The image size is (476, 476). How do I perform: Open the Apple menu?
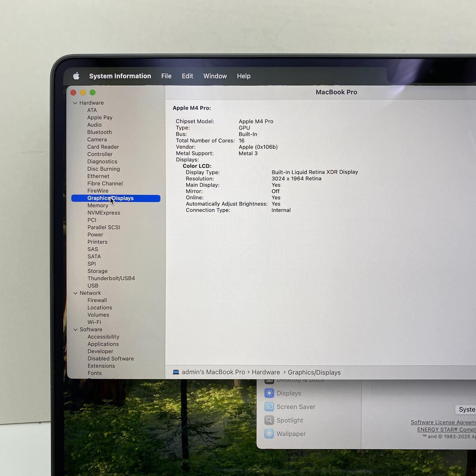tap(77, 76)
